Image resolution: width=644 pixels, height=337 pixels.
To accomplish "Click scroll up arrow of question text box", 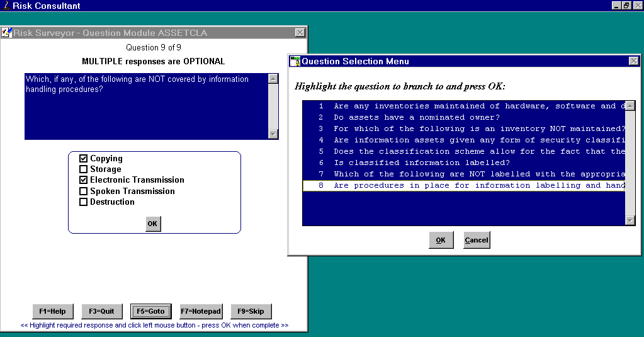I will click(x=273, y=79).
